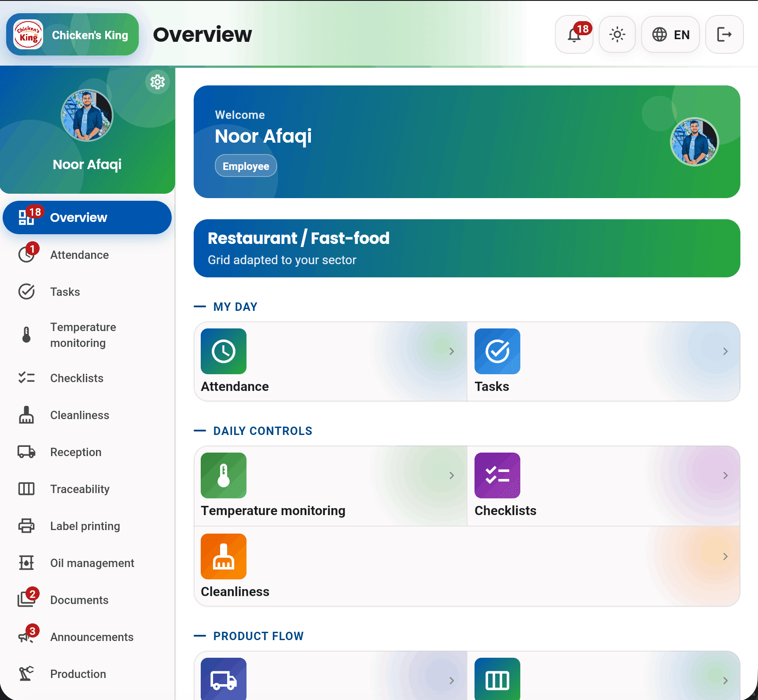Click the orange Cleanliness brush tile icon

click(224, 556)
